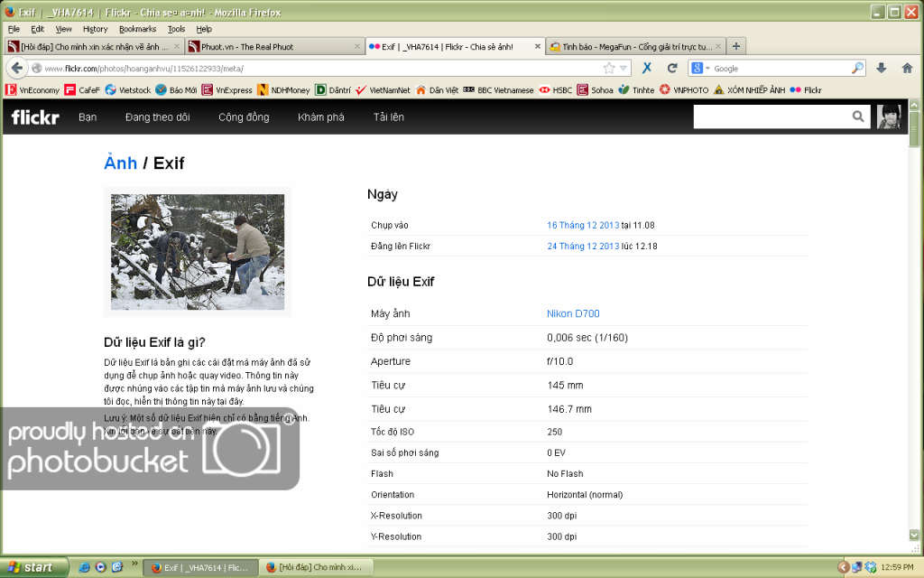Close the Phuot.vn tab
This screenshot has height=578, width=924.
tap(357, 46)
